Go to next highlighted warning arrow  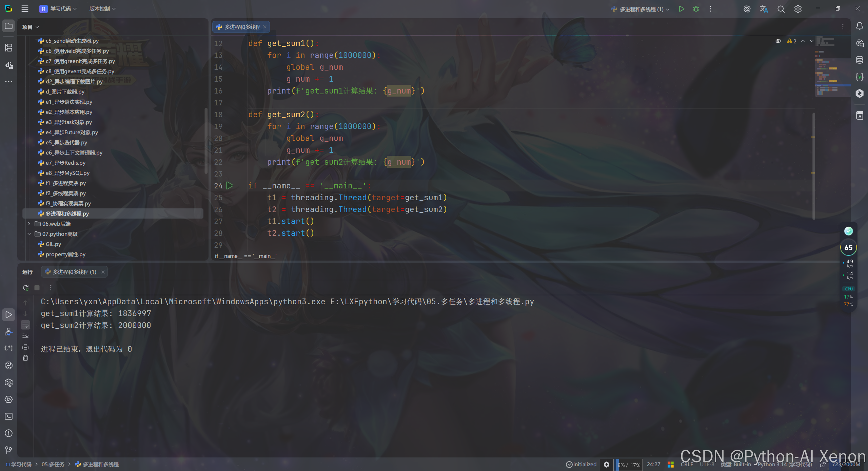[x=811, y=41]
